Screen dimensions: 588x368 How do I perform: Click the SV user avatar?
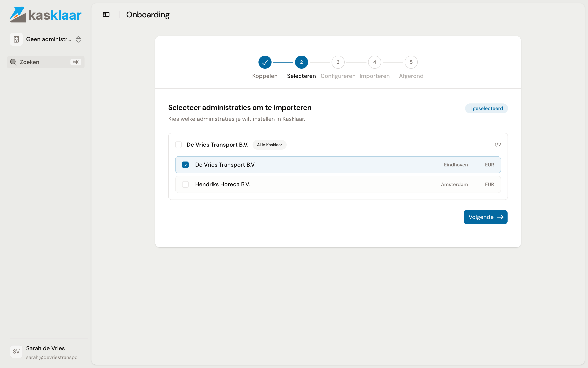pyautogui.click(x=16, y=352)
